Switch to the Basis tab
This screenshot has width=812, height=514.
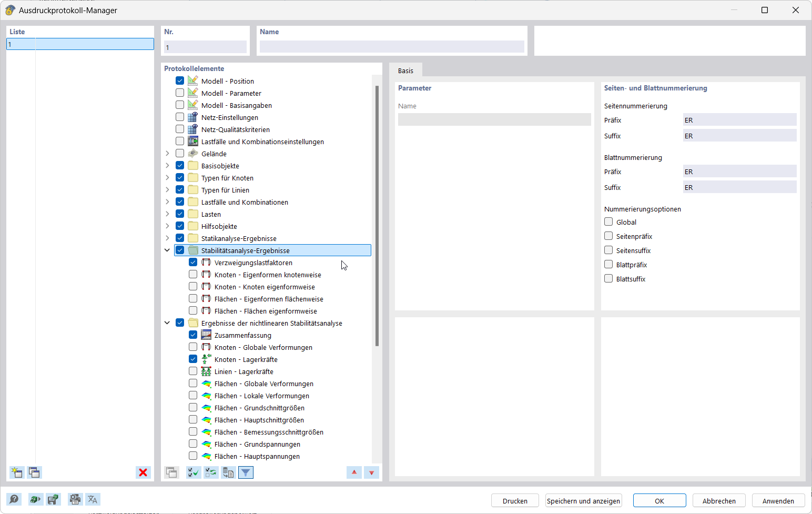[405, 70]
